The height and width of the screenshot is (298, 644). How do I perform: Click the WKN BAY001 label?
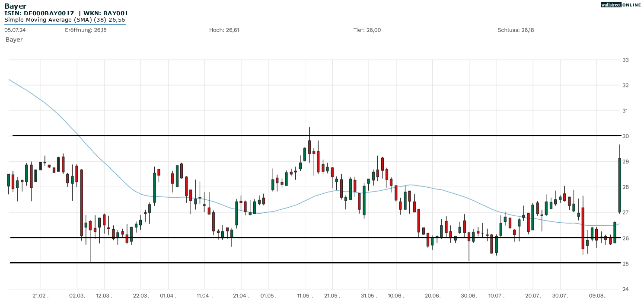point(106,13)
